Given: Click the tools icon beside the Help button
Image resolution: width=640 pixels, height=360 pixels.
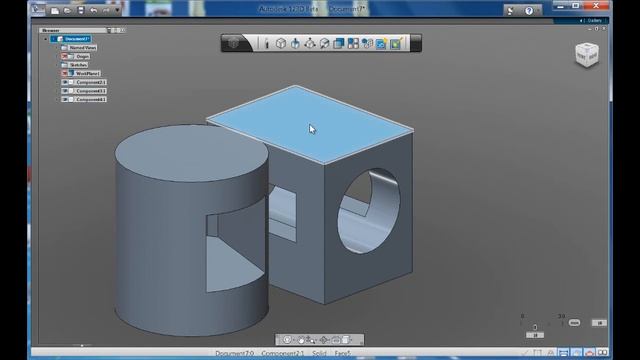Looking at the screenshot, I should (x=510, y=11).
